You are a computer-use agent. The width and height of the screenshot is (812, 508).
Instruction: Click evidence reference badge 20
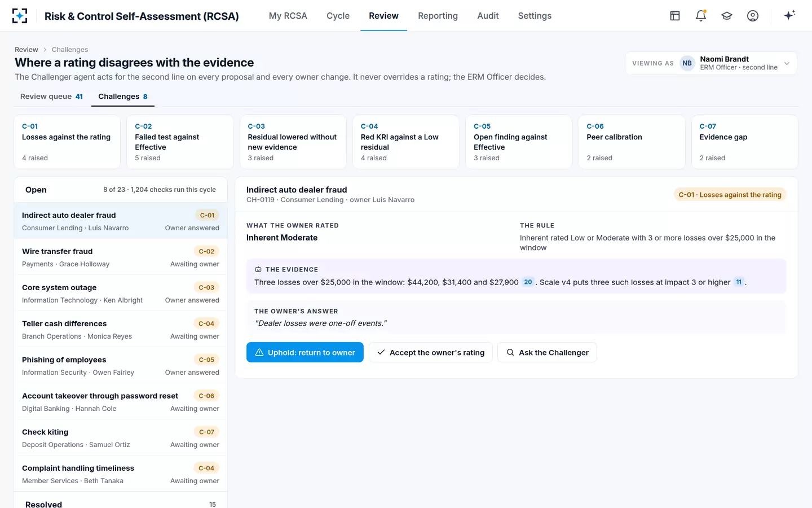click(x=528, y=282)
